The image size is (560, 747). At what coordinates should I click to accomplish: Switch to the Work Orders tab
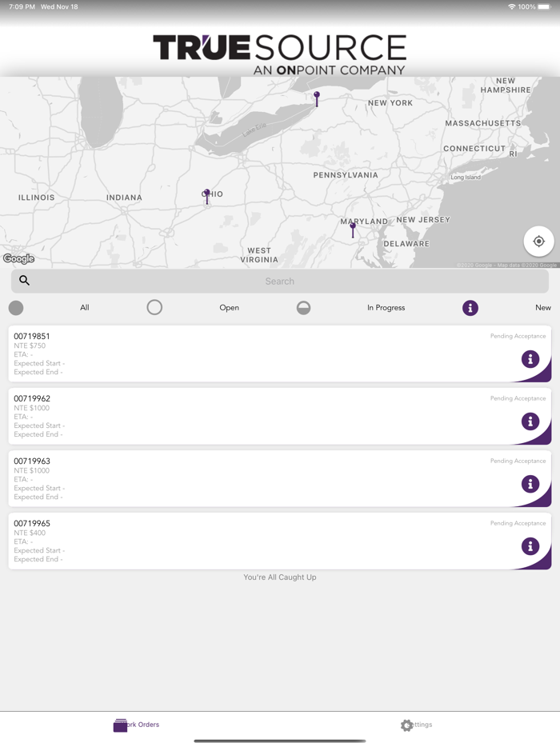click(x=136, y=725)
